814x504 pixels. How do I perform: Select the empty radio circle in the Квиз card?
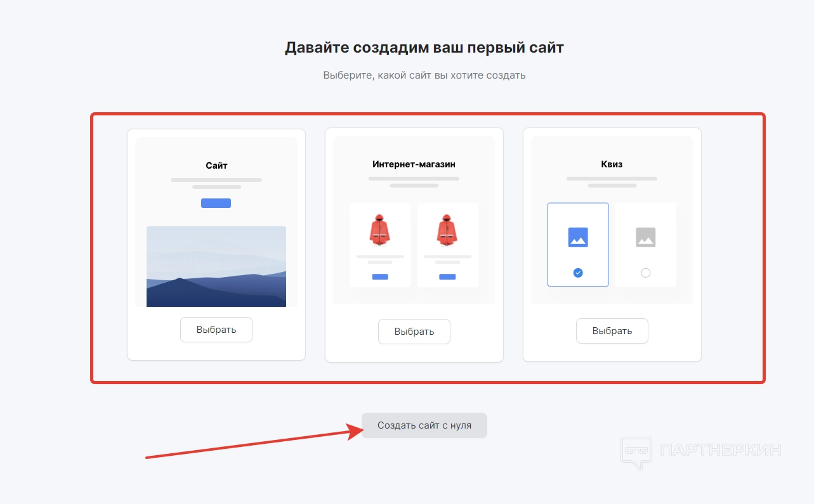(646, 273)
